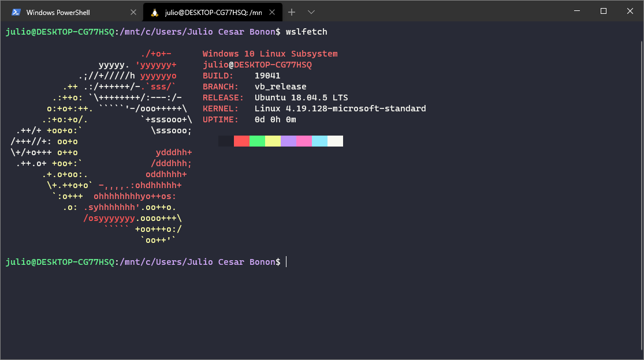This screenshot has width=644, height=360.
Task: Click the Linux penguin tab icon
Action: [154, 13]
